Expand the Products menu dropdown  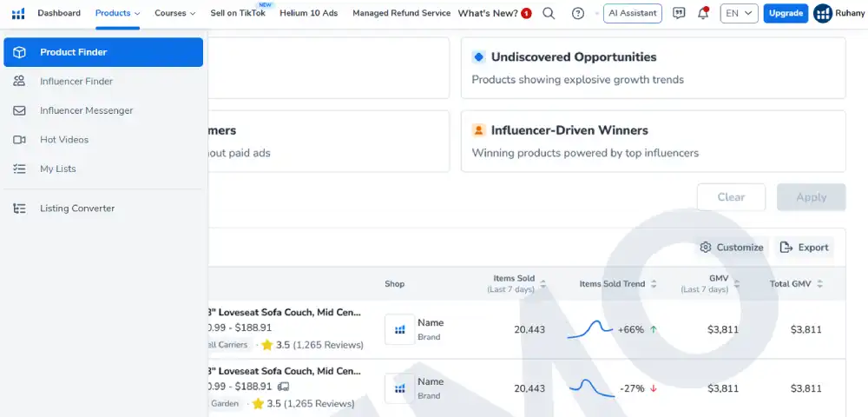click(117, 13)
